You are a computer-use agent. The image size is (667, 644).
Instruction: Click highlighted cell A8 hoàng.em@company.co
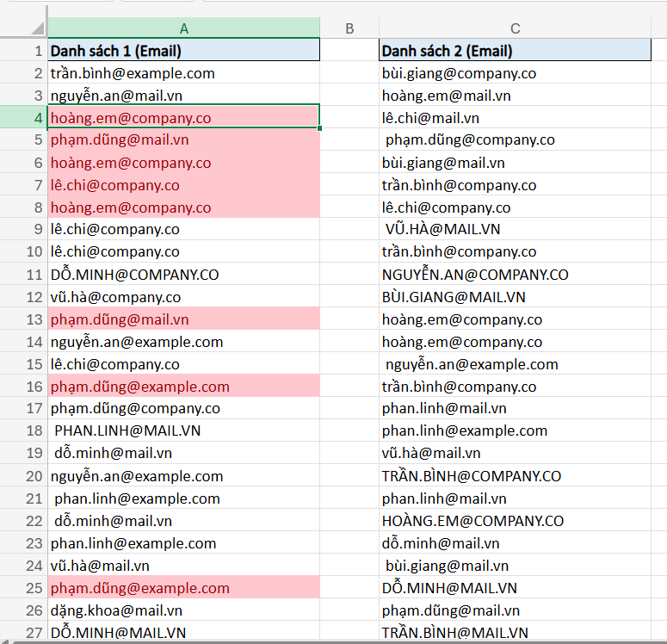click(x=184, y=207)
